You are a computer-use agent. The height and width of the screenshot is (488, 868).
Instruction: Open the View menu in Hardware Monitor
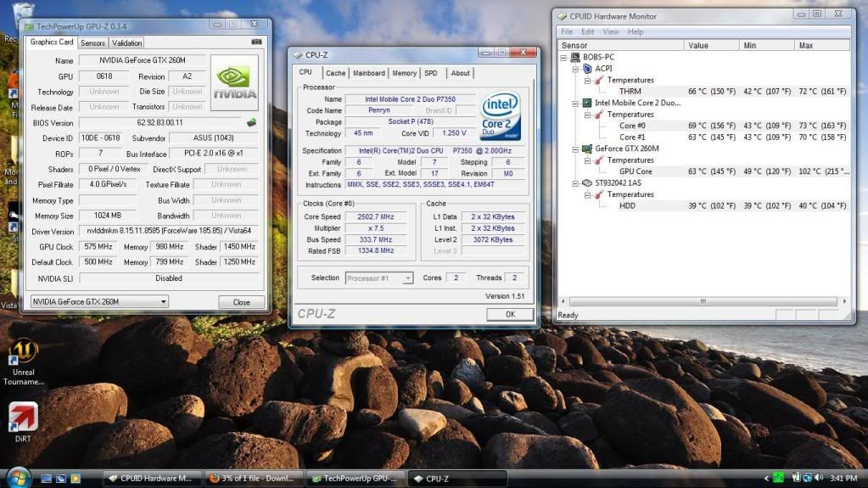point(611,31)
